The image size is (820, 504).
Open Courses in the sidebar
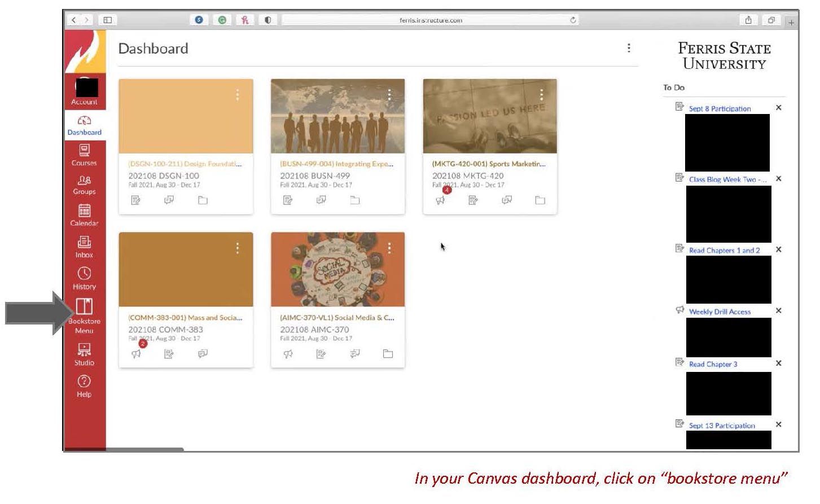point(84,155)
